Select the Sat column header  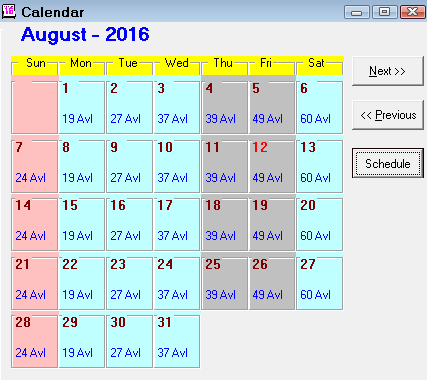click(320, 66)
